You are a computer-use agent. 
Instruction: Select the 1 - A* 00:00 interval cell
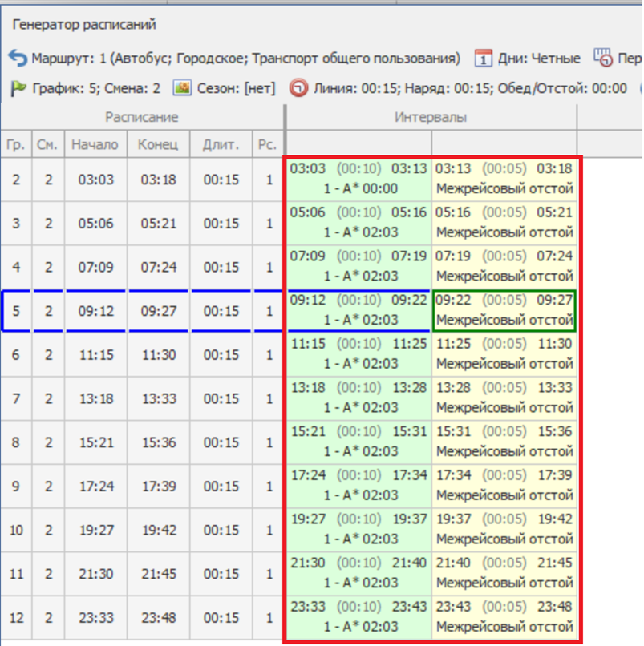359,189
